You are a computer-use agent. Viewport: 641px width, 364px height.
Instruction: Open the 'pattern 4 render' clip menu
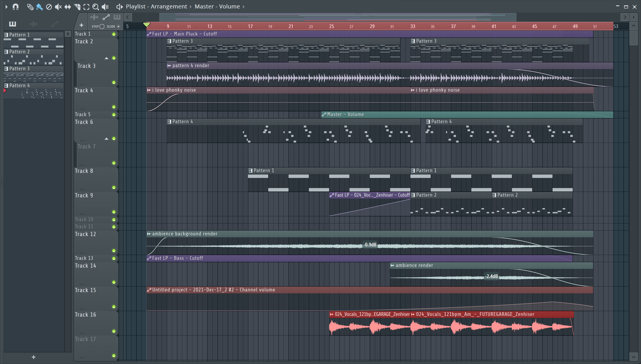(x=169, y=66)
